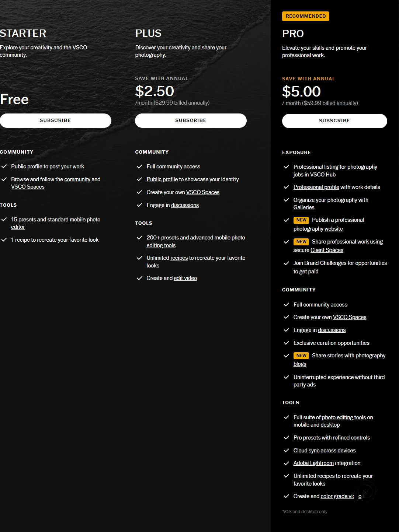Click the NEW badge next to Share professional work
Viewport: 399px width, 532px height.
tap(301, 242)
